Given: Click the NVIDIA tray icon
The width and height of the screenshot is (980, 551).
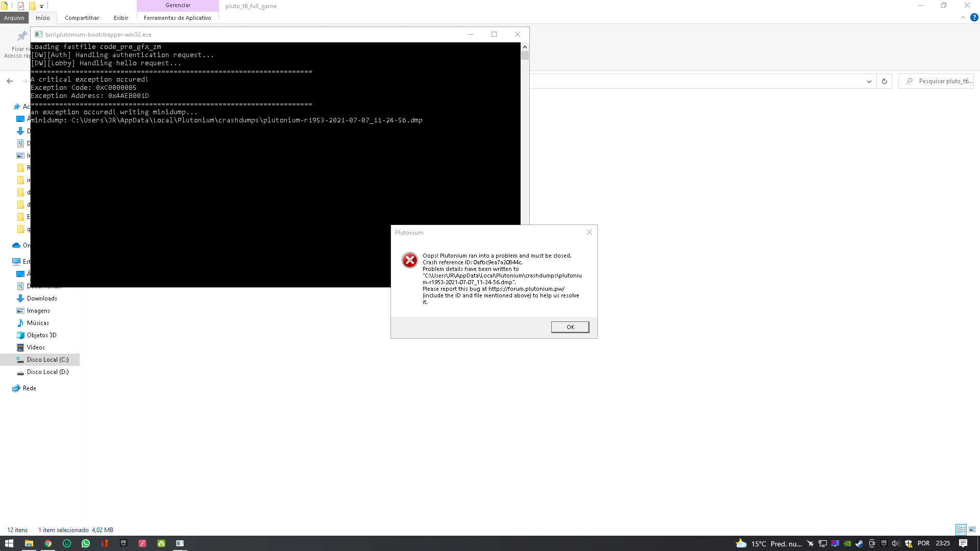Looking at the screenshot, I should (847, 543).
